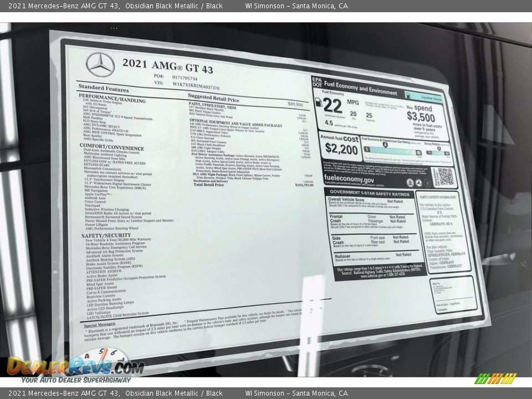The width and height of the screenshot is (532, 399).
Task: Click the 'GERMANY: 85 %' parts content line
Action: (441, 224)
